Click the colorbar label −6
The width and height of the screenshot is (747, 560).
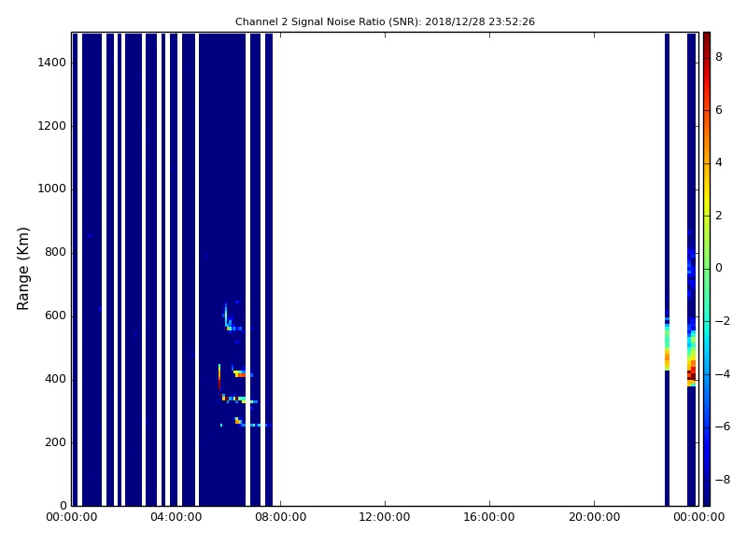click(x=722, y=427)
